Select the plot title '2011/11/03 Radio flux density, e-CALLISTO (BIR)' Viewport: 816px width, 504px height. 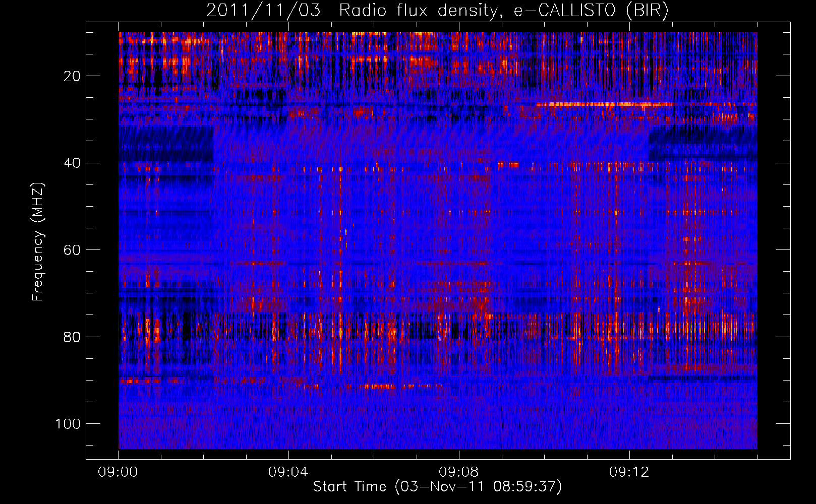tap(437, 11)
